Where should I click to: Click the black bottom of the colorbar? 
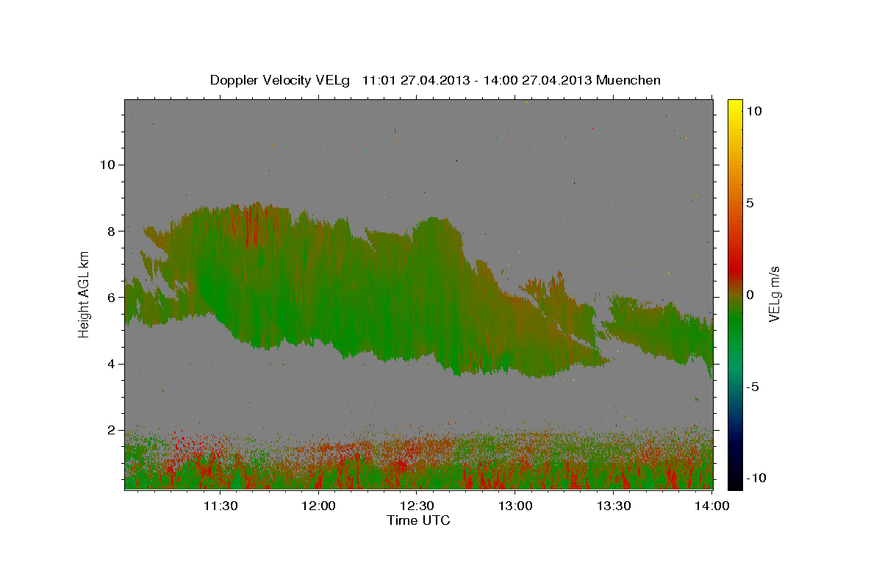(735, 481)
